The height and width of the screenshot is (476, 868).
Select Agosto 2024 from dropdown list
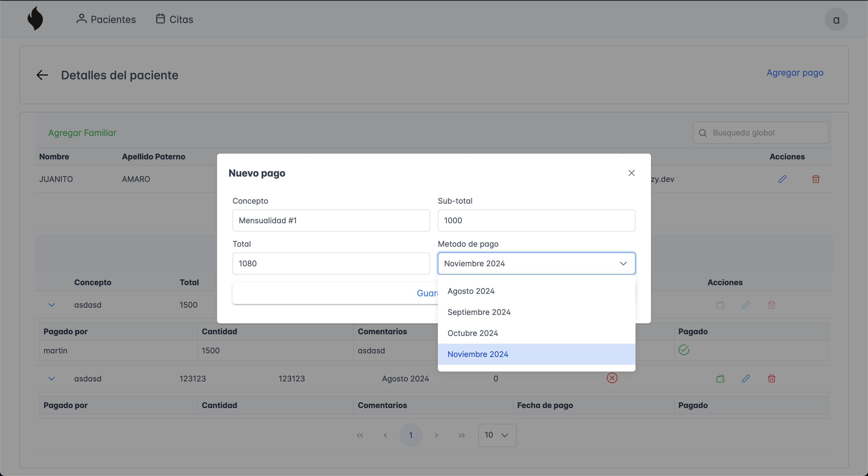[x=471, y=291]
